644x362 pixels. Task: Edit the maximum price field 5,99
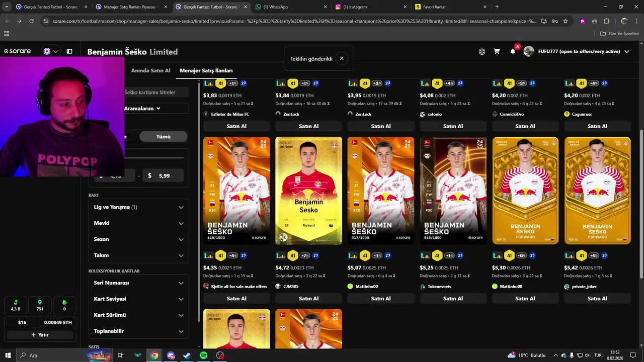pos(163,175)
